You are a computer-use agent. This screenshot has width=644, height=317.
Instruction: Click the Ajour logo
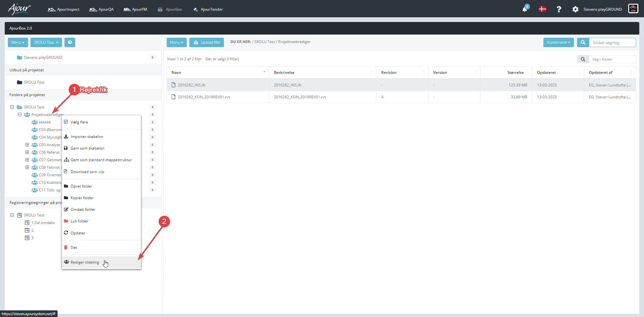[19, 9]
